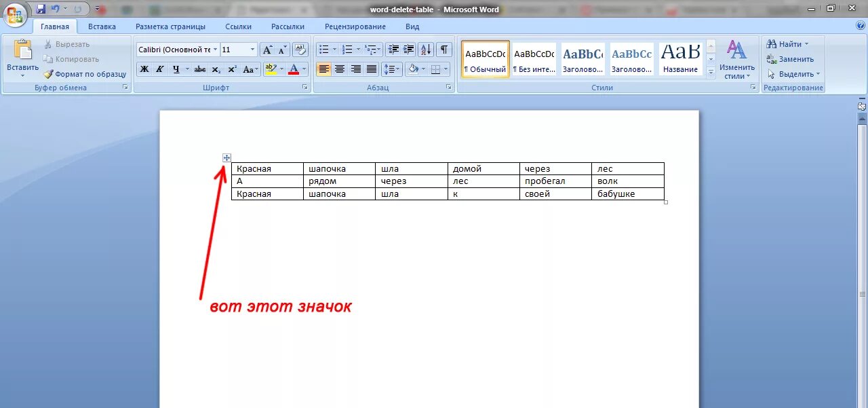Open Изменить стили dropdown
The image size is (868, 408).
pyautogui.click(x=736, y=59)
